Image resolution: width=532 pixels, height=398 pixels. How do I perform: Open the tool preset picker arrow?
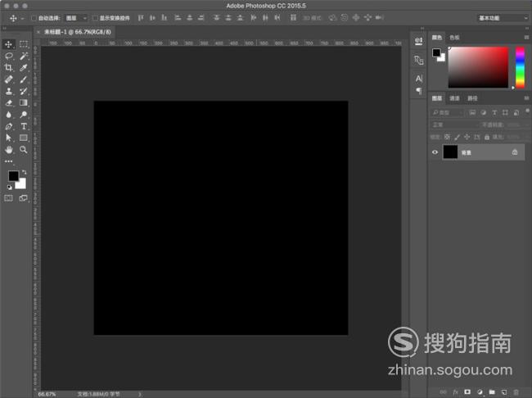[x=22, y=18]
